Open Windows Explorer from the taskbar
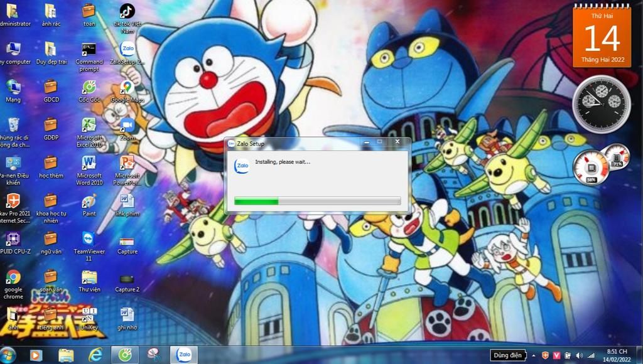 [65, 355]
